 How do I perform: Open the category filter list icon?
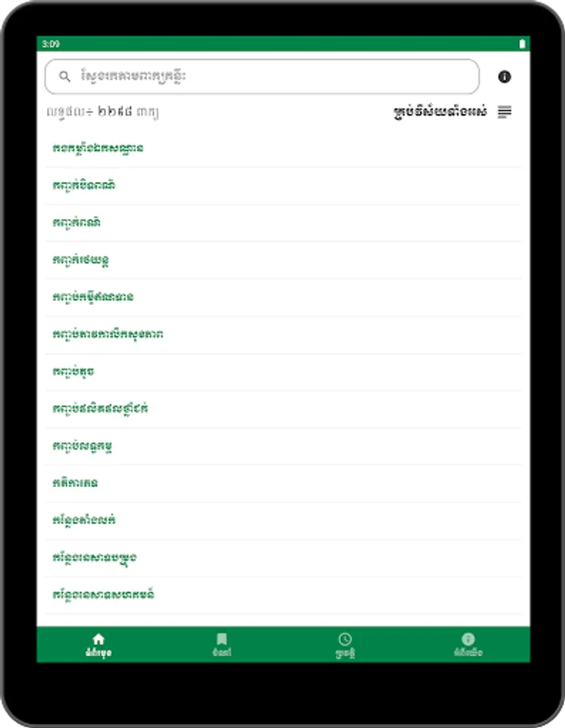click(x=504, y=112)
